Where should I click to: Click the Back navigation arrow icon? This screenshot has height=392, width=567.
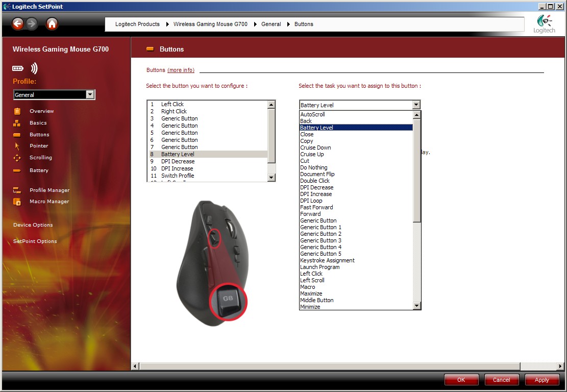(x=18, y=23)
